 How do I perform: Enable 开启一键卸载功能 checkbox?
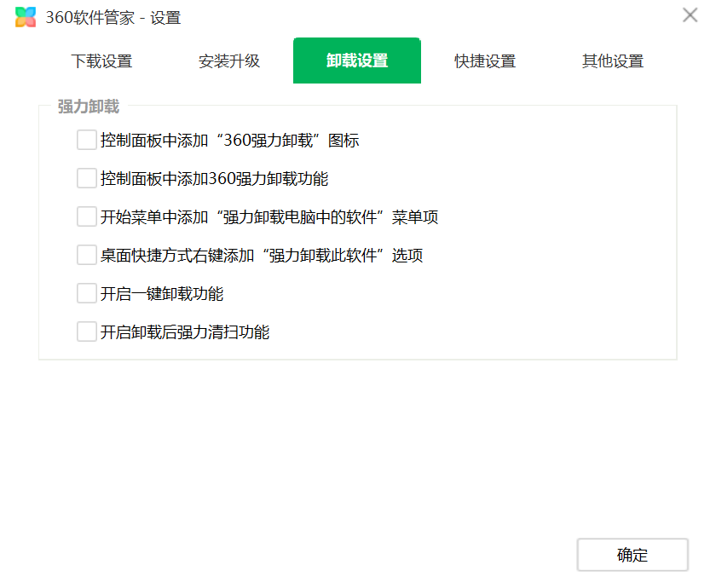click(x=86, y=293)
